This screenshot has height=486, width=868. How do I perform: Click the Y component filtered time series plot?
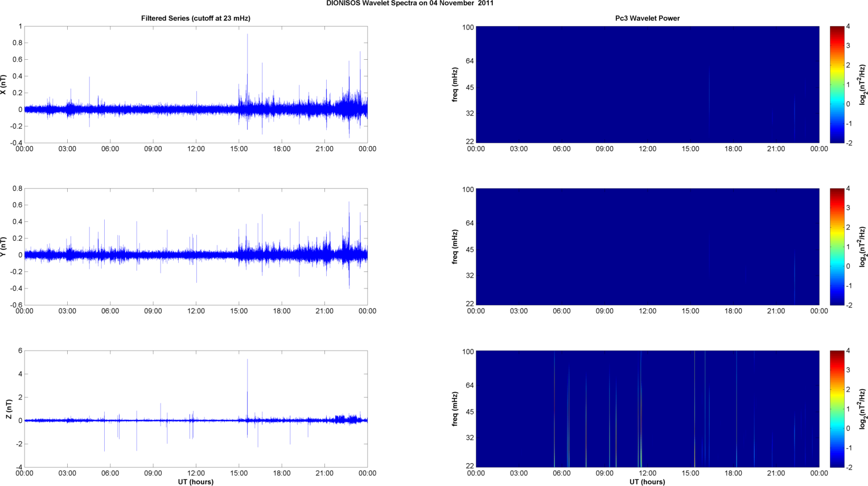196,247
